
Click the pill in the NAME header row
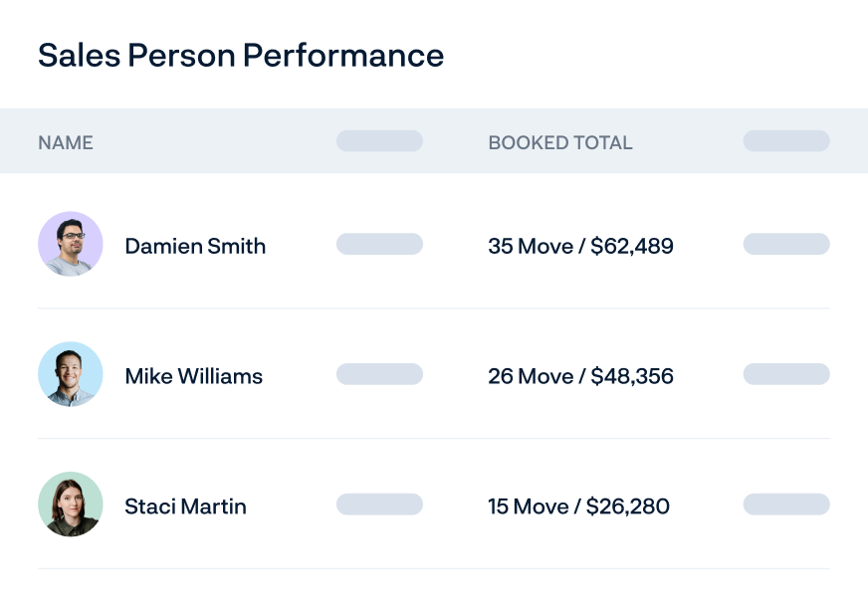[x=378, y=140]
